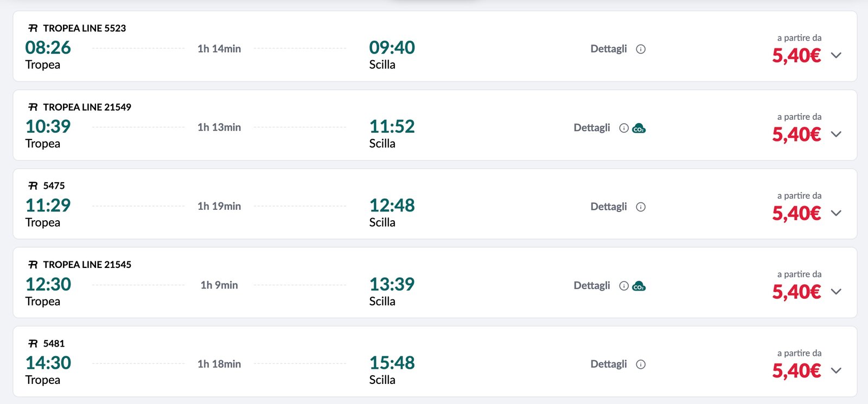Open Dettagli for train Tropea Line 21545
The height and width of the screenshot is (404, 868).
click(591, 286)
